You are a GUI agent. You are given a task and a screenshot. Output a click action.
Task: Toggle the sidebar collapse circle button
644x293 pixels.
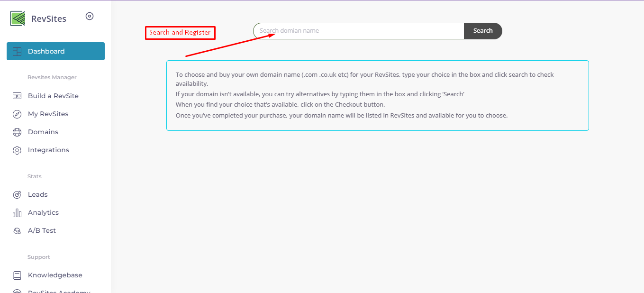tap(90, 16)
